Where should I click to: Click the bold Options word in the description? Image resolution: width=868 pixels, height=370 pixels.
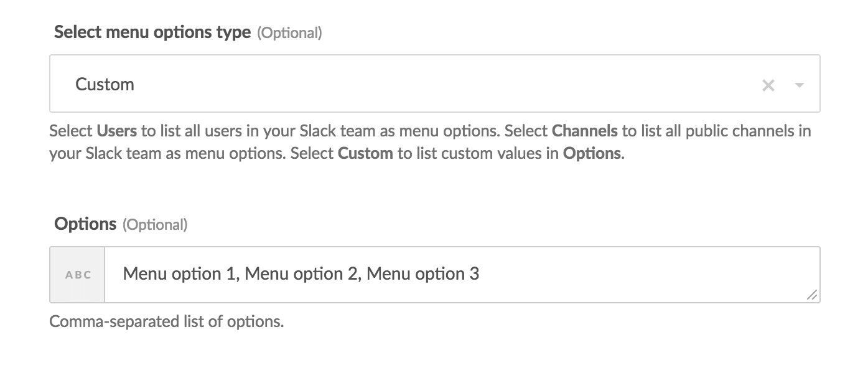click(x=590, y=153)
